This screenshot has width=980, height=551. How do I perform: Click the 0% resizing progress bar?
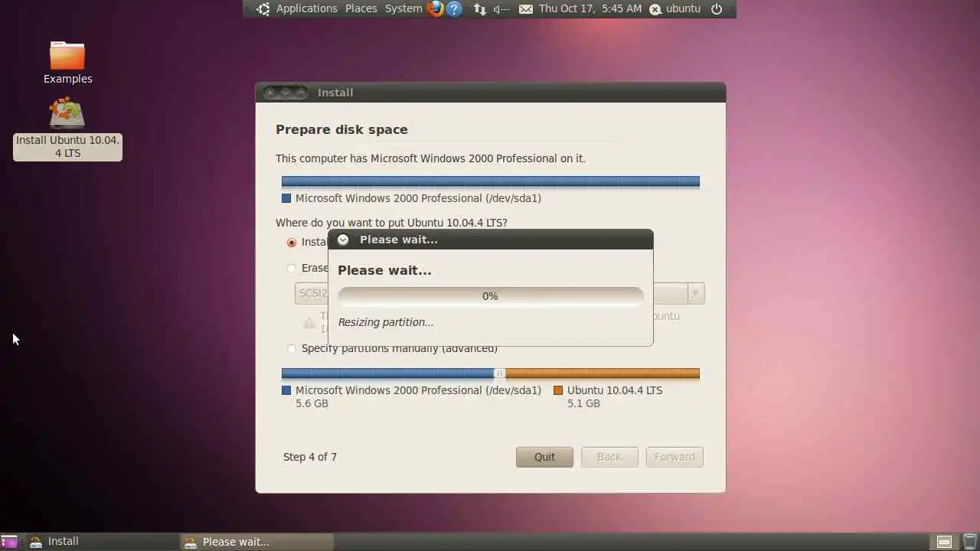pyautogui.click(x=490, y=296)
